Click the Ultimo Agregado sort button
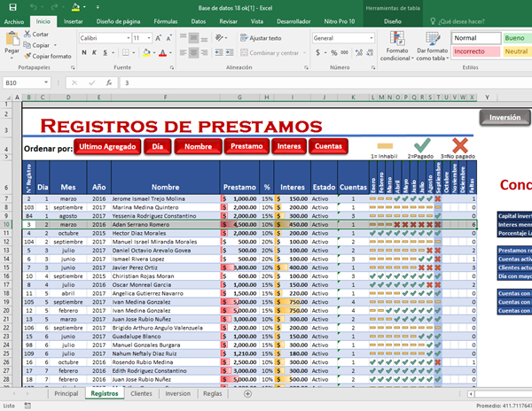Viewport: 532px width, 411px height. [106, 146]
